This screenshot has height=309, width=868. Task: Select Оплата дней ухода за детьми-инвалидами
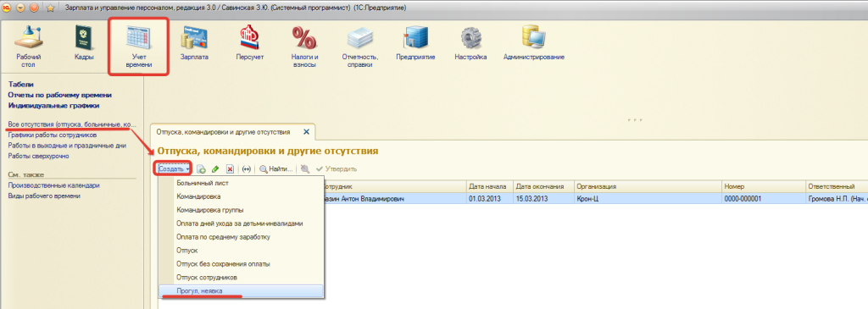(240, 223)
